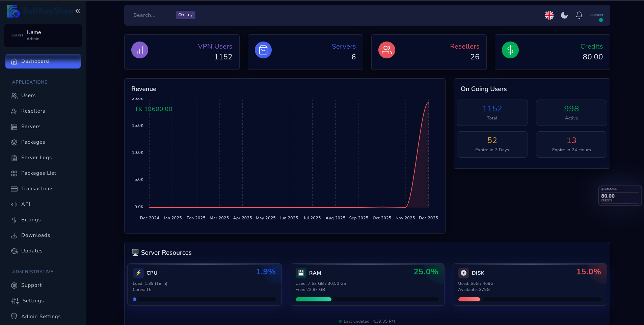
Task: Open notifications via the bell icon
Action: click(579, 15)
